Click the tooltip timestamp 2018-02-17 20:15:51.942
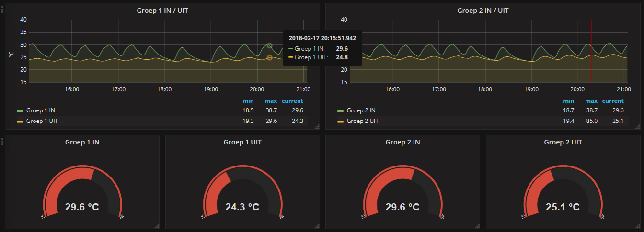 tap(322, 38)
